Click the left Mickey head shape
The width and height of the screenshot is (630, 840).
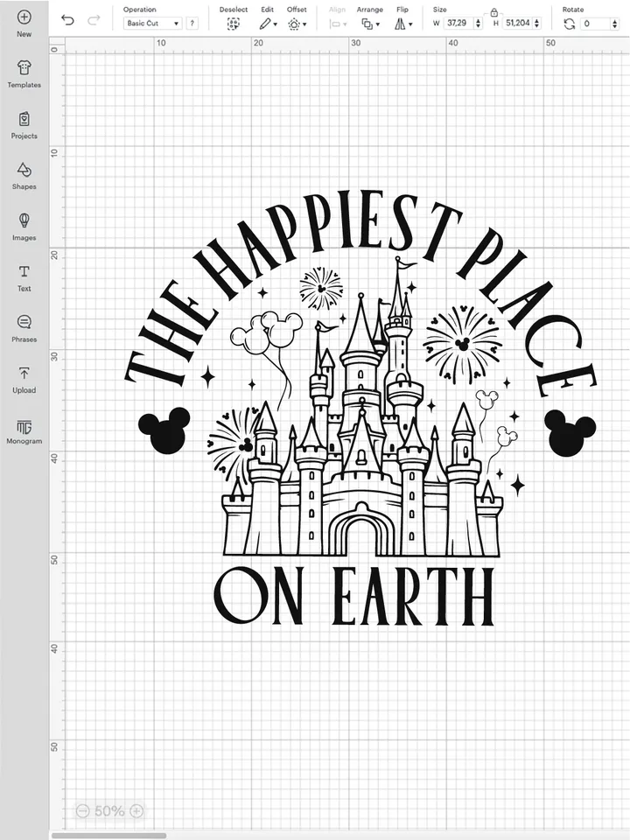tap(164, 430)
